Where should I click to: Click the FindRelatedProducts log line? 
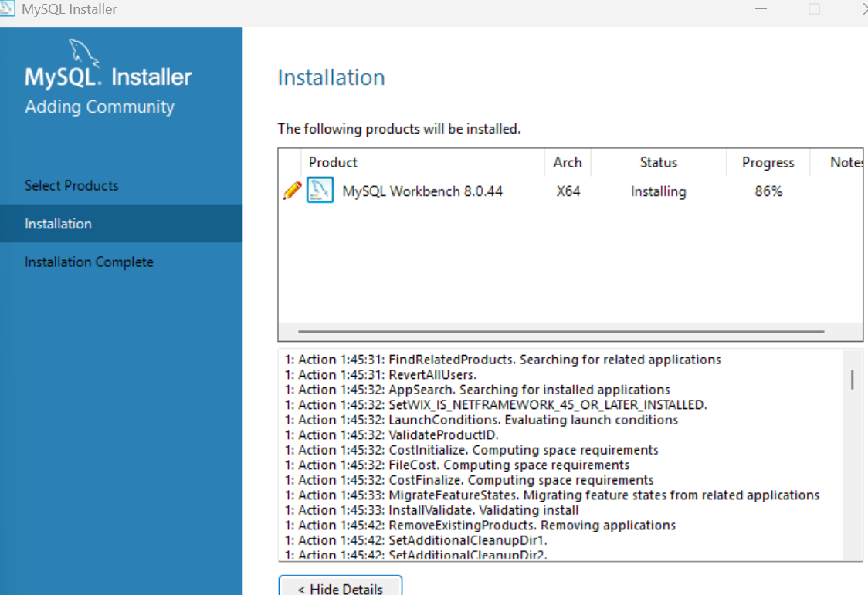pos(503,360)
